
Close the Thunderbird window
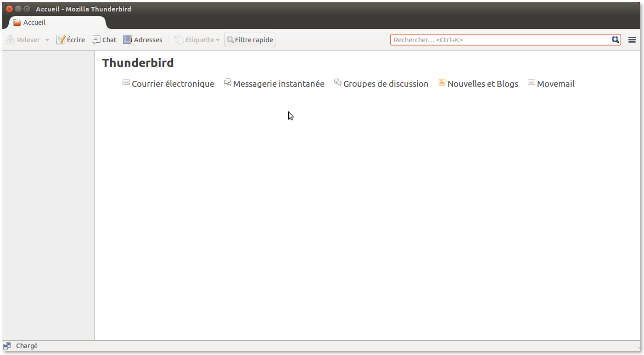click(9, 9)
